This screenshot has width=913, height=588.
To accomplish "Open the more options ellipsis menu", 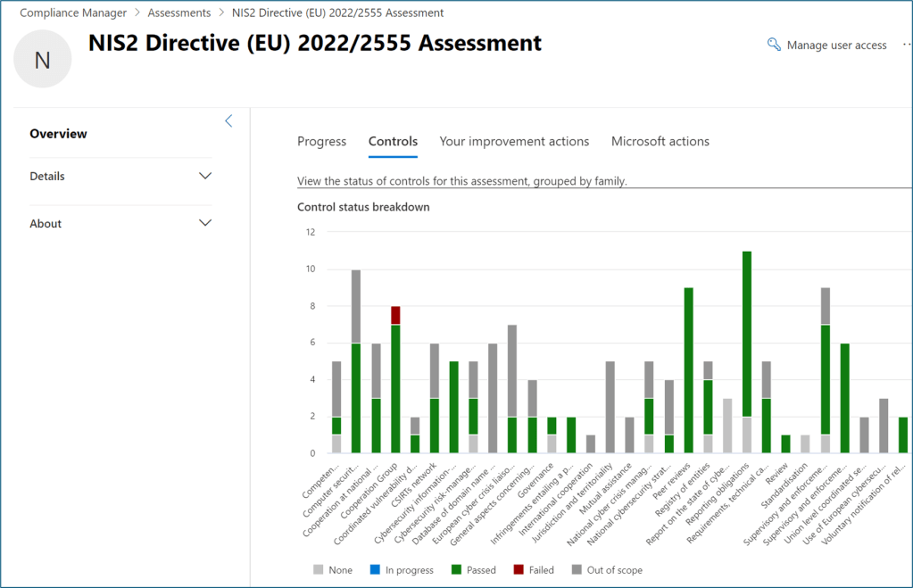I will click(x=906, y=45).
